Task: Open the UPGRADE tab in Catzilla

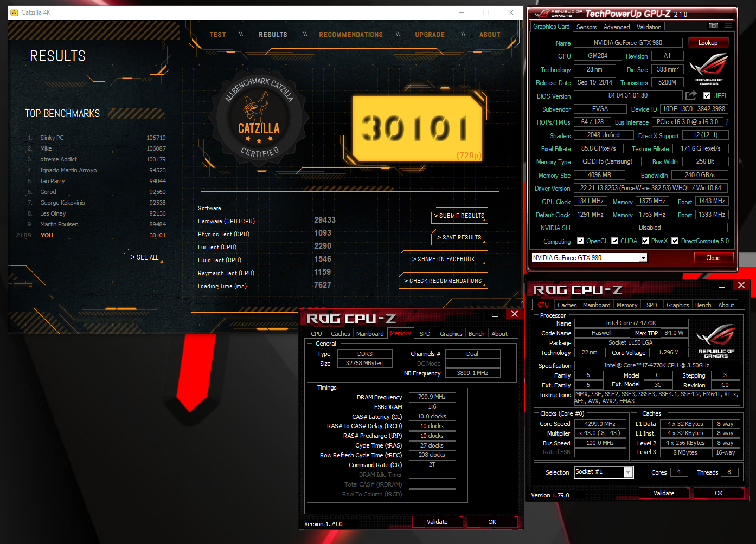Action: pyautogui.click(x=430, y=35)
